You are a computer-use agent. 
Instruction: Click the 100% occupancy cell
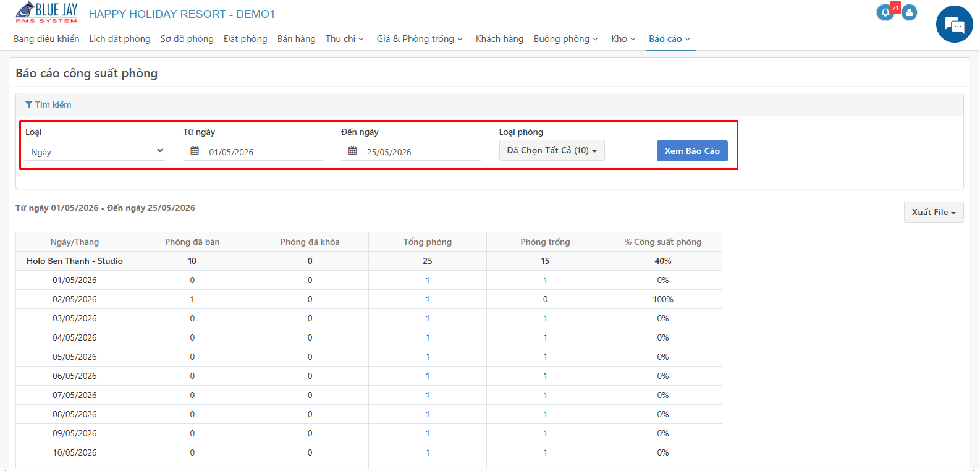coord(663,299)
